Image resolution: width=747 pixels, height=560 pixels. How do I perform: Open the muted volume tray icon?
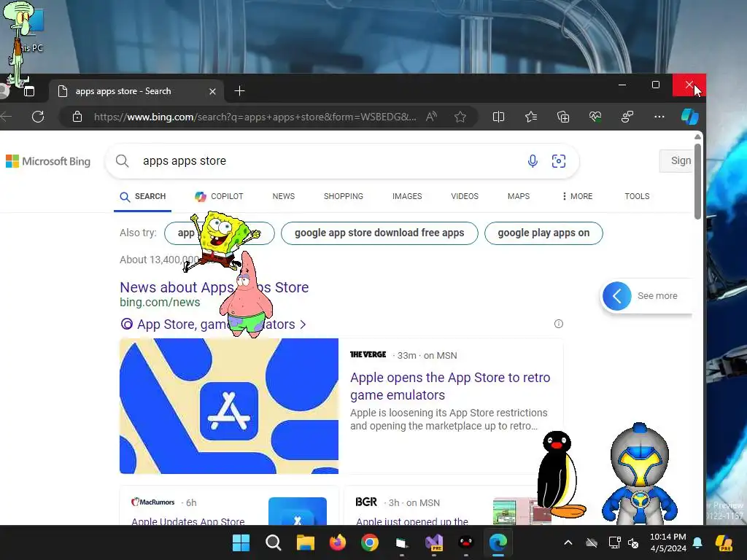(x=634, y=542)
